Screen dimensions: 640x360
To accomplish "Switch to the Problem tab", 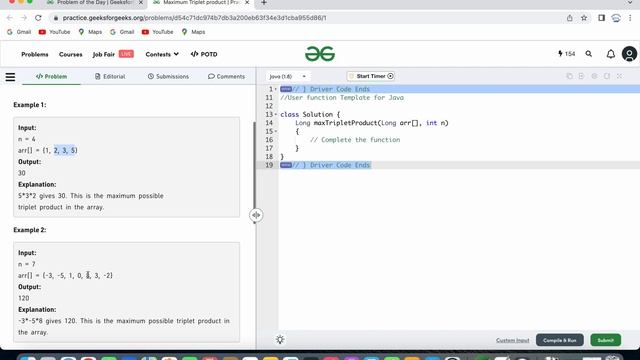I will [x=51, y=76].
